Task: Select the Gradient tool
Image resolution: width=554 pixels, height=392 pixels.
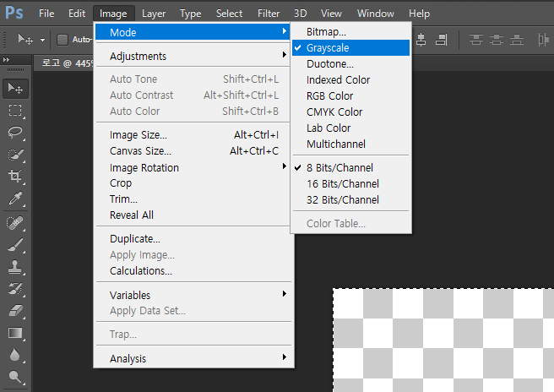Action: click(x=15, y=333)
